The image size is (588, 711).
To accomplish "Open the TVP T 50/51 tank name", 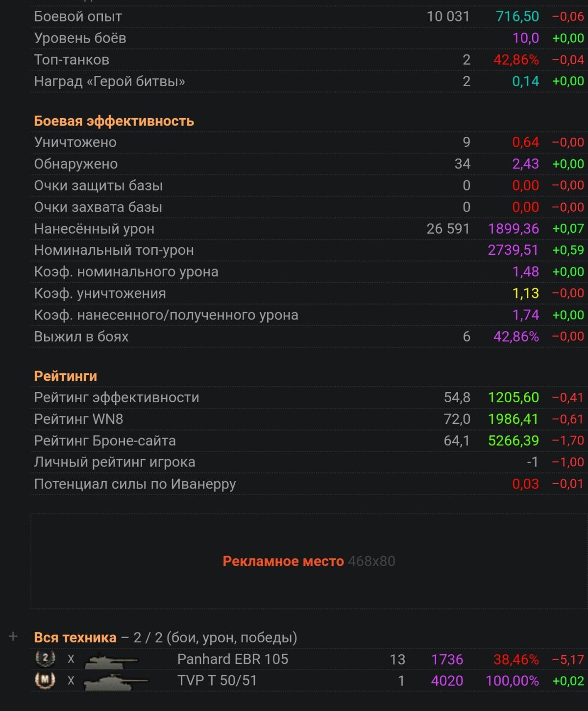I will pos(217,681).
